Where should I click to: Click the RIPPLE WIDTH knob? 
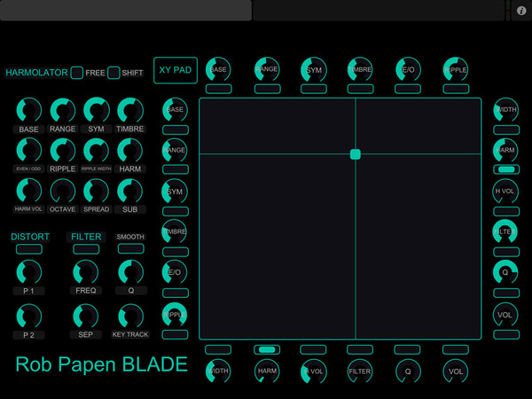click(x=97, y=150)
